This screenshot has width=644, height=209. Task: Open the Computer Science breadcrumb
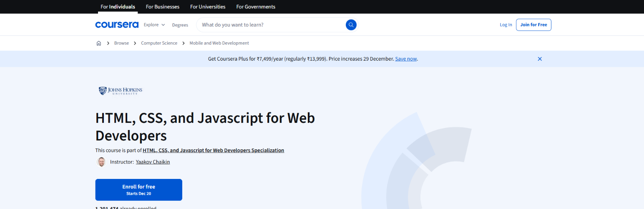[159, 43]
